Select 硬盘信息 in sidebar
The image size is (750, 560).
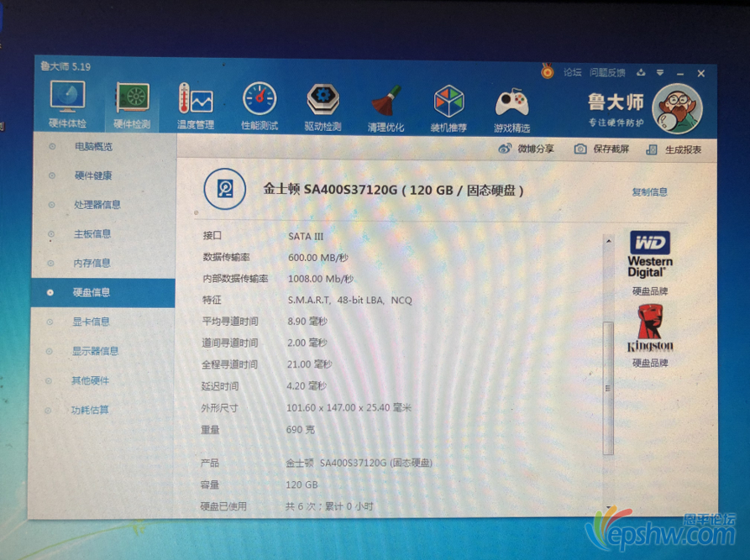click(x=102, y=292)
